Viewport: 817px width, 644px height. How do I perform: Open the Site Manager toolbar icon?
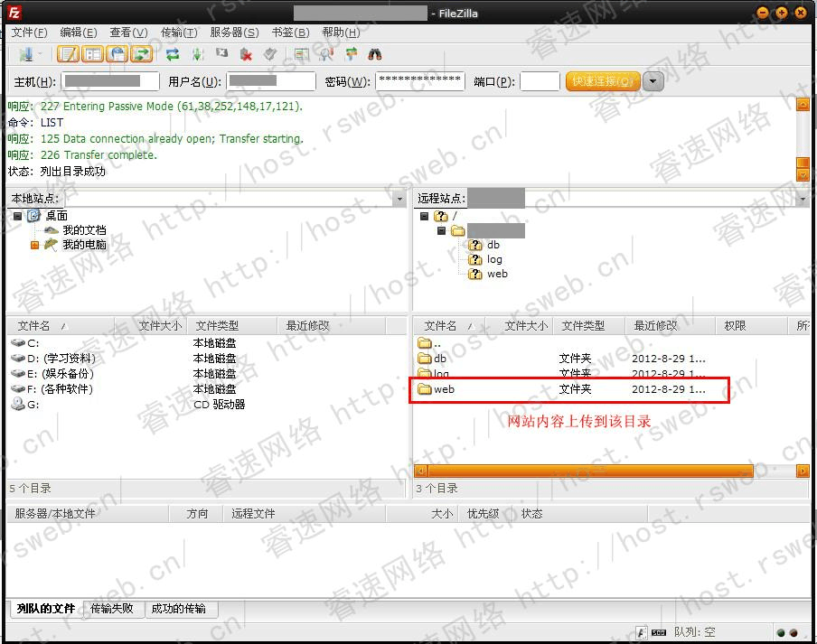tap(24, 54)
